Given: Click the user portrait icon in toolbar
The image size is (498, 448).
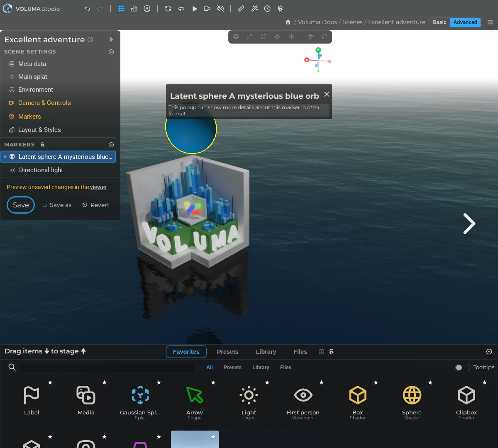Looking at the screenshot, I should coord(147,9).
